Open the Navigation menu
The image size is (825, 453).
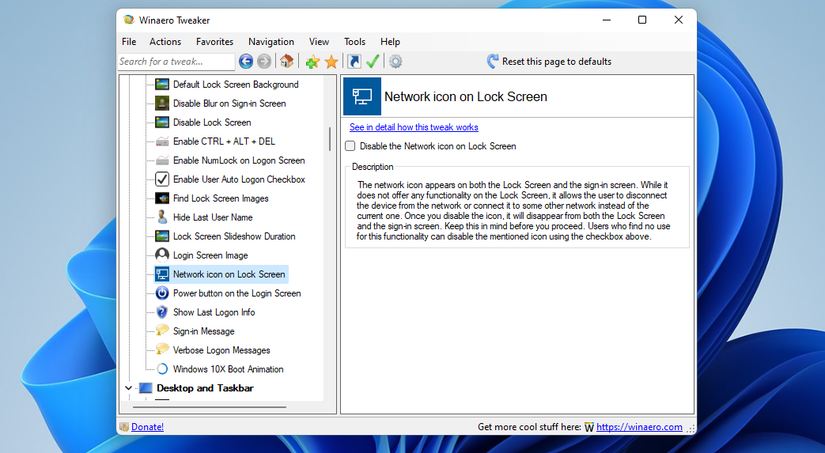[x=271, y=42]
